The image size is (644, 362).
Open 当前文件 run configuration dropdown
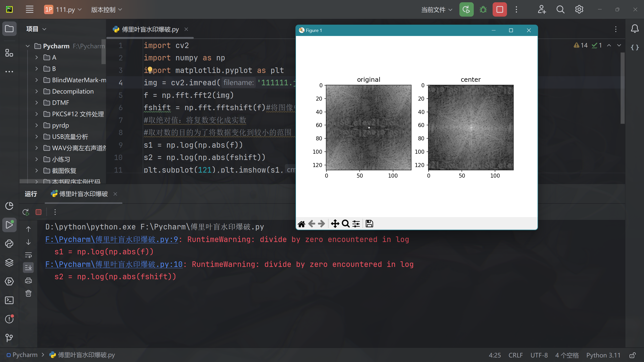[x=437, y=10]
